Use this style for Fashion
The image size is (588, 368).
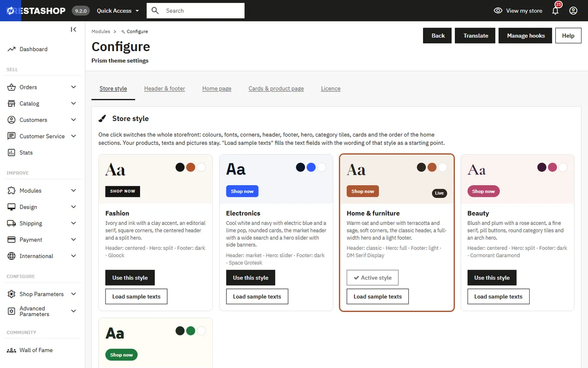[x=130, y=278]
